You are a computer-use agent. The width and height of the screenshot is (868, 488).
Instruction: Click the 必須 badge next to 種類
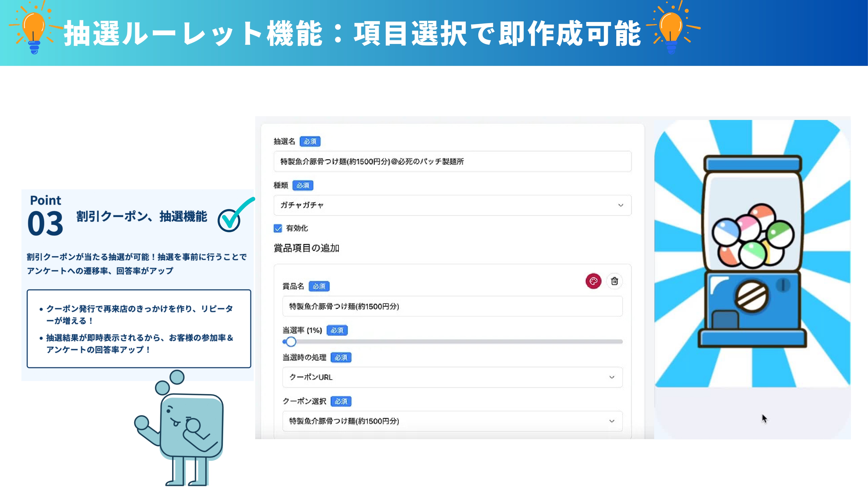click(303, 186)
